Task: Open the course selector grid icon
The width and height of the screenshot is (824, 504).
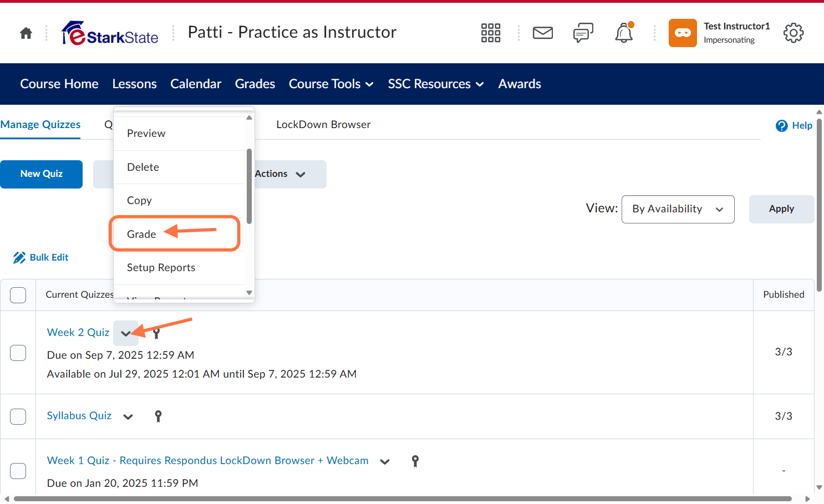Action: click(x=491, y=33)
